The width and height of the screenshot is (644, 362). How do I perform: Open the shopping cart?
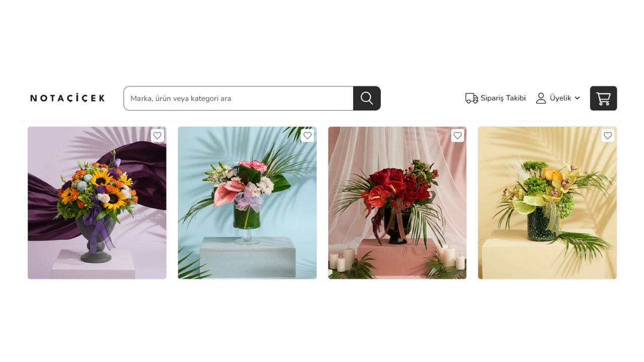(603, 98)
